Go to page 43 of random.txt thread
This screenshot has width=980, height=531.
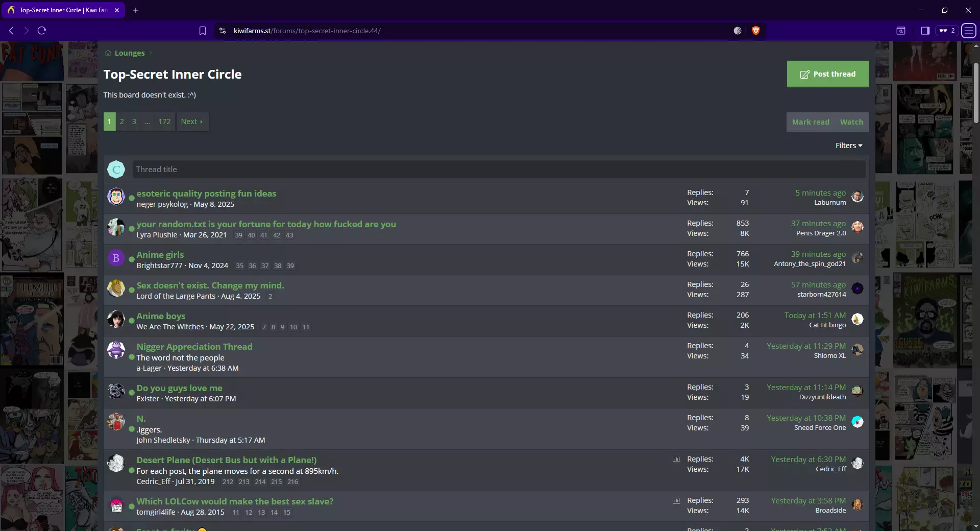(289, 235)
